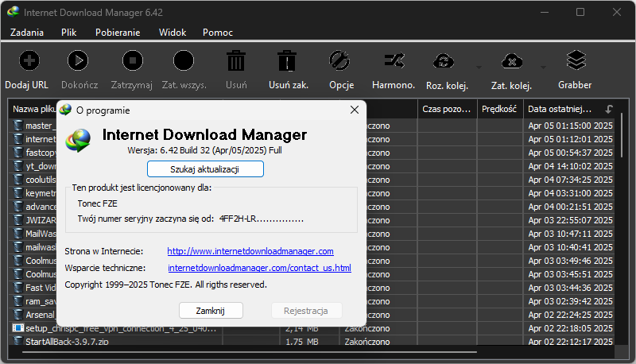
Task: Open the contact_us.html support link
Action: (260, 268)
